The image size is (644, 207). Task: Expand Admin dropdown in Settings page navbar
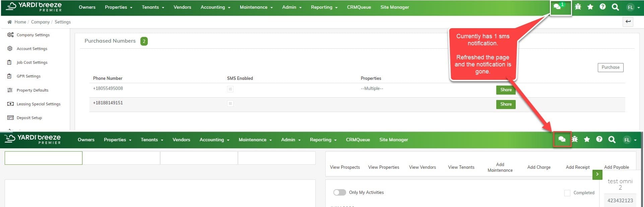click(x=292, y=7)
